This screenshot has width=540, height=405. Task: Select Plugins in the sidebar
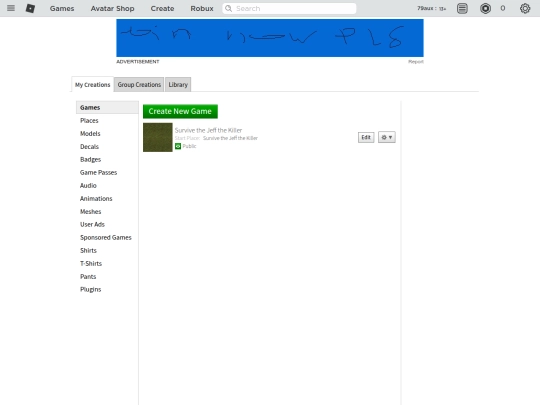click(x=91, y=289)
